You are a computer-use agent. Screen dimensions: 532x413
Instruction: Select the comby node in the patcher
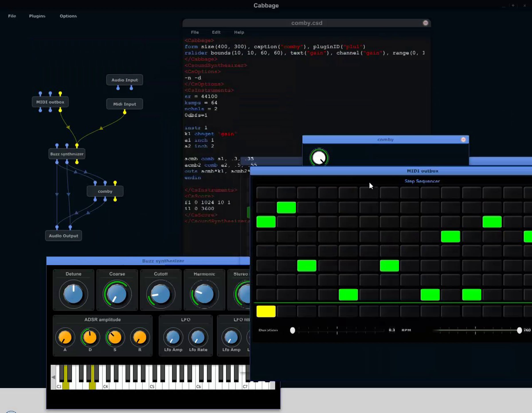pyautogui.click(x=105, y=191)
